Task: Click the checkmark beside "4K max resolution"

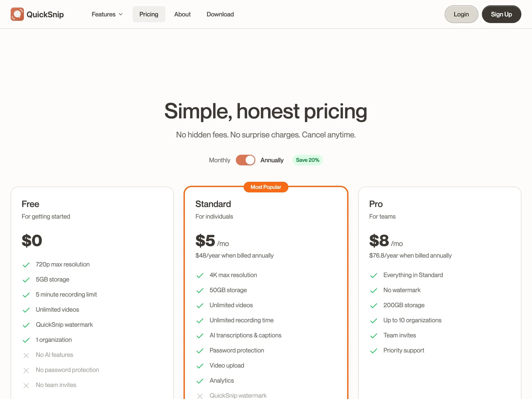Action: click(200, 276)
